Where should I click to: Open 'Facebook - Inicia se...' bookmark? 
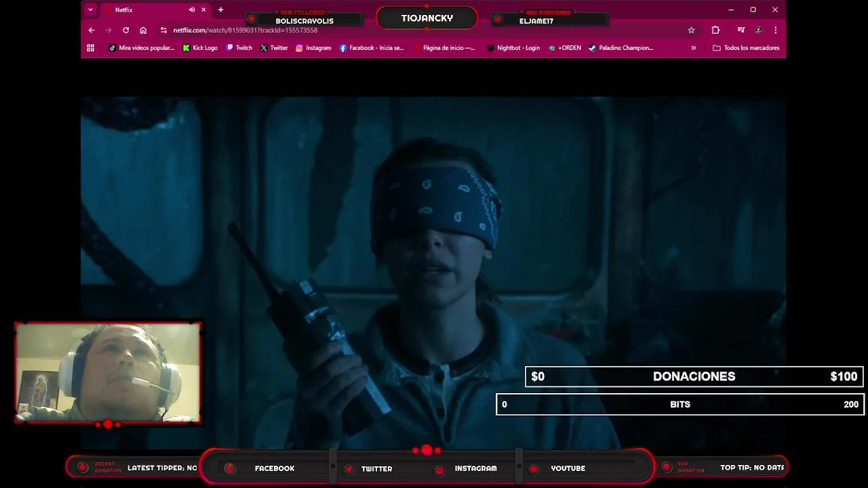point(372,48)
